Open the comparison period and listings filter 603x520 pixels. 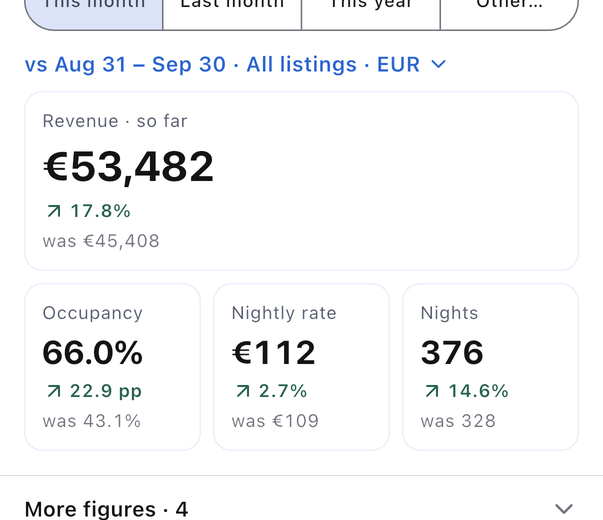[235, 64]
